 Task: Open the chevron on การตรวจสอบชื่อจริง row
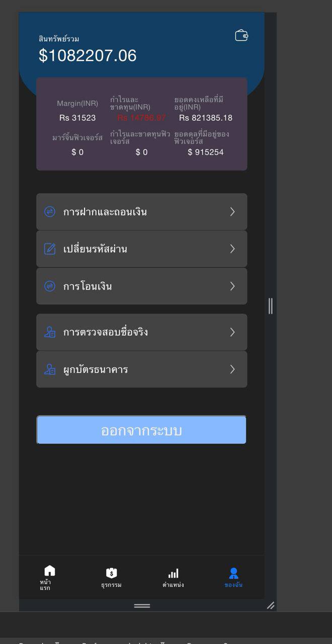pyautogui.click(x=232, y=332)
